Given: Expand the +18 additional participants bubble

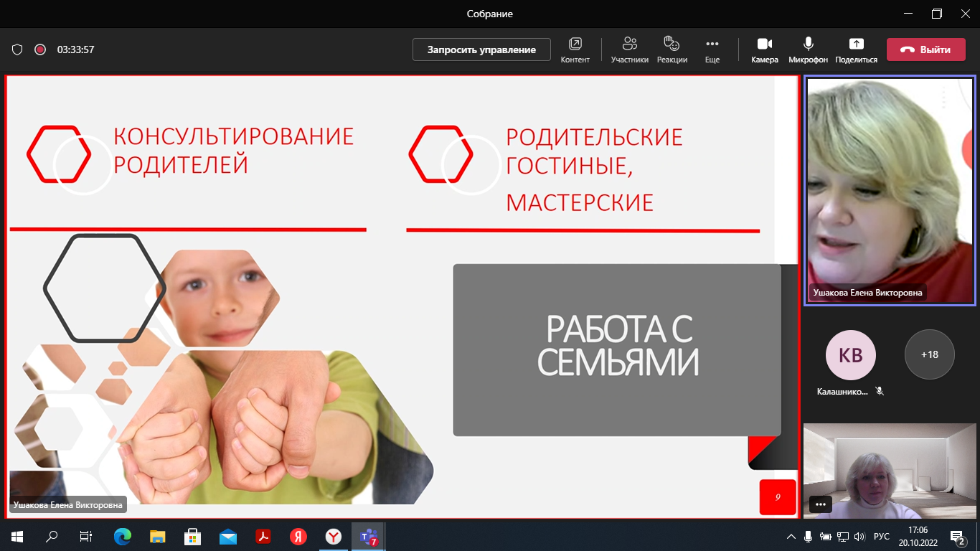Looking at the screenshot, I should click(x=929, y=354).
